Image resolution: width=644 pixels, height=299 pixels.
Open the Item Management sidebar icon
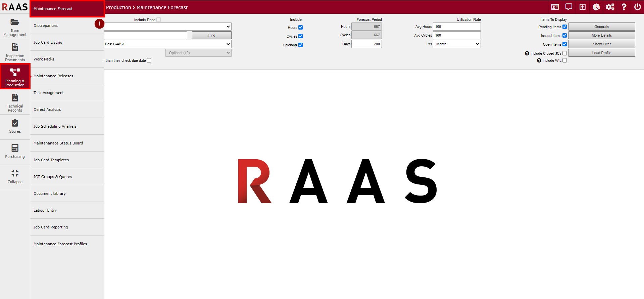(15, 27)
